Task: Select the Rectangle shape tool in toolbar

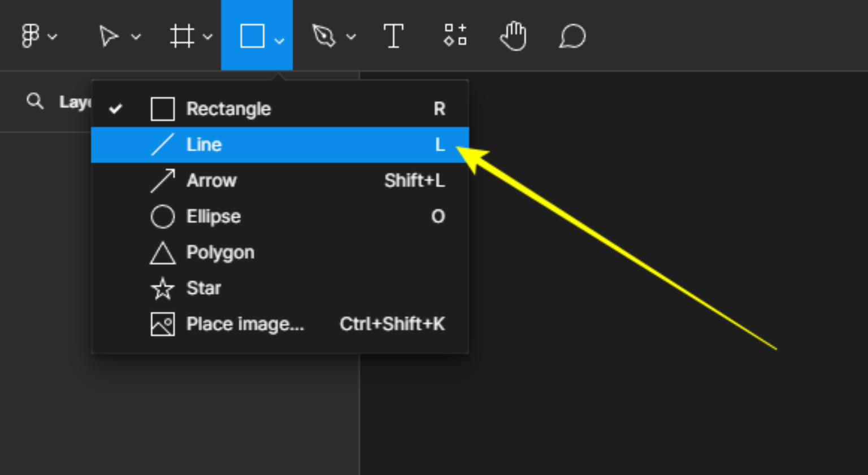Action: pos(252,36)
